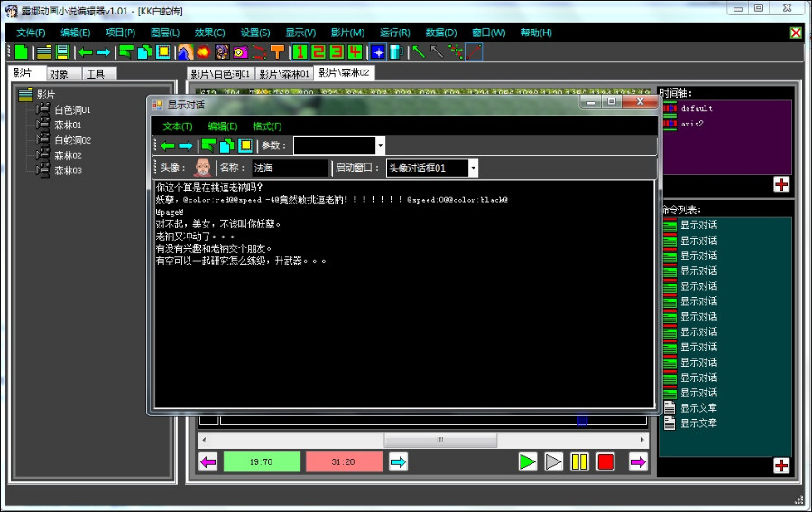The height and width of the screenshot is (512, 812).
Task: Click the blue sparkle star icon
Action: [378, 51]
